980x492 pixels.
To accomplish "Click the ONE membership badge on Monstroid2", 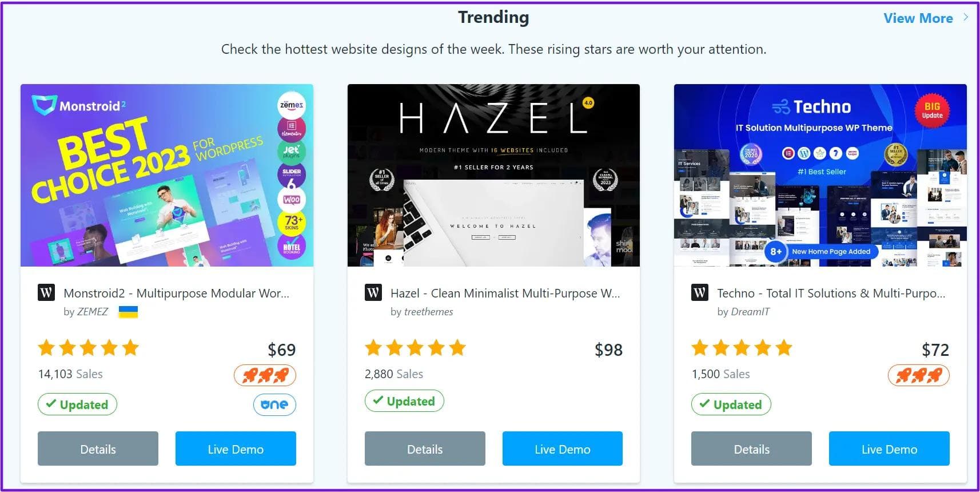I will point(274,404).
